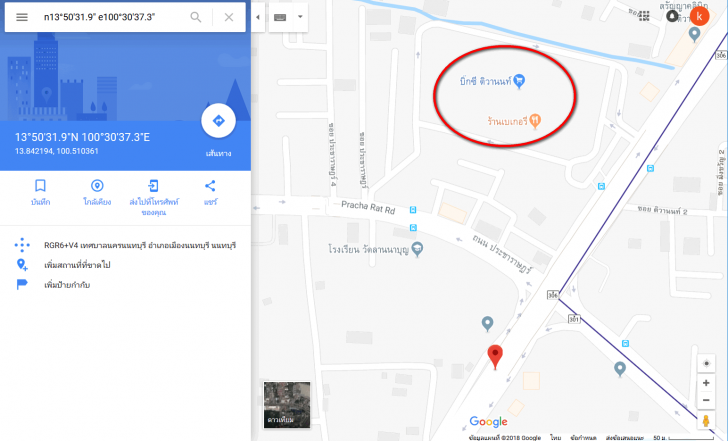This screenshot has width=728, height=441.
Task: Save location with the bookmark icon
Action: click(40, 186)
